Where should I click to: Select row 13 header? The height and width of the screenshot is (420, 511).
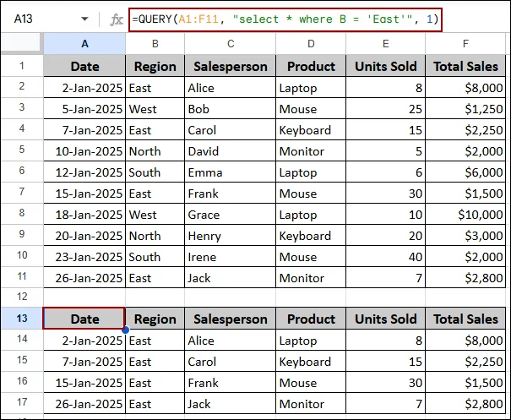pos(22,319)
